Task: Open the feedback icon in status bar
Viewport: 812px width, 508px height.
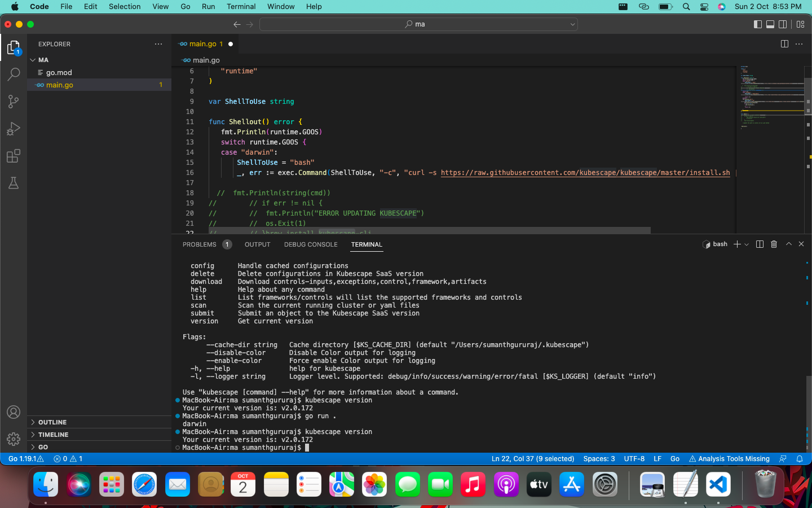Action: (x=783, y=459)
